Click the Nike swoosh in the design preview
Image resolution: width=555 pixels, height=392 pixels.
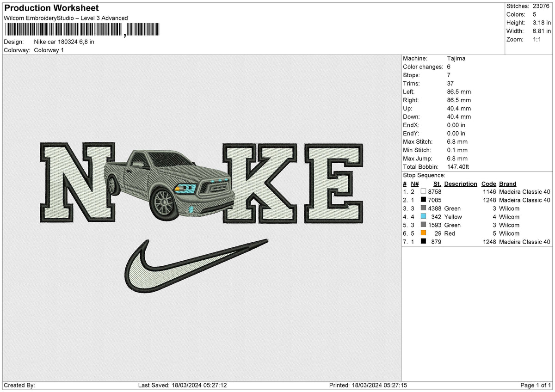tap(197, 266)
